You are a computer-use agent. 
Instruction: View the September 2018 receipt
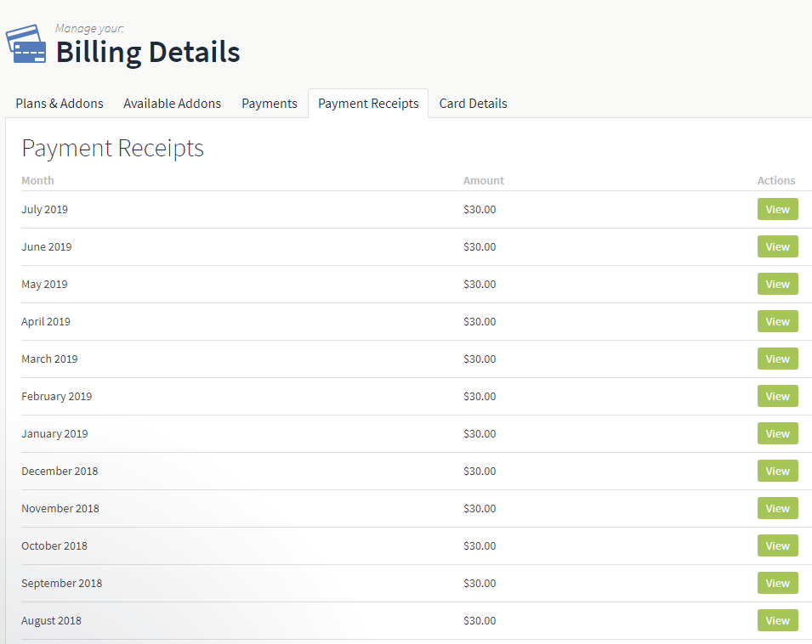point(777,583)
